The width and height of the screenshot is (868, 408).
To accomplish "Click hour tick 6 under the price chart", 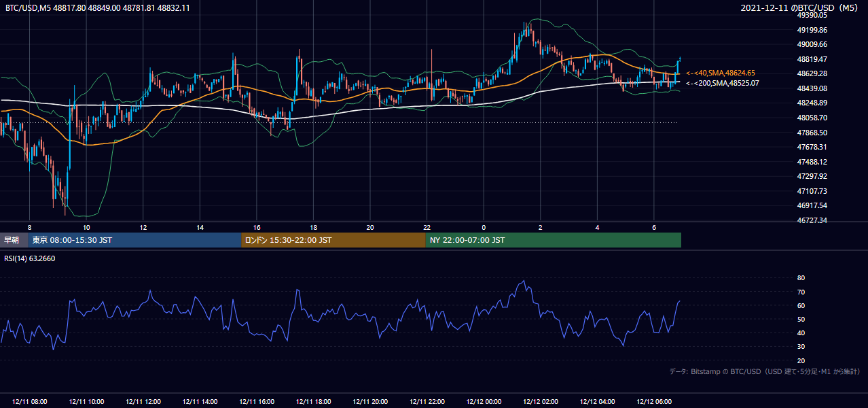I will pos(653,227).
